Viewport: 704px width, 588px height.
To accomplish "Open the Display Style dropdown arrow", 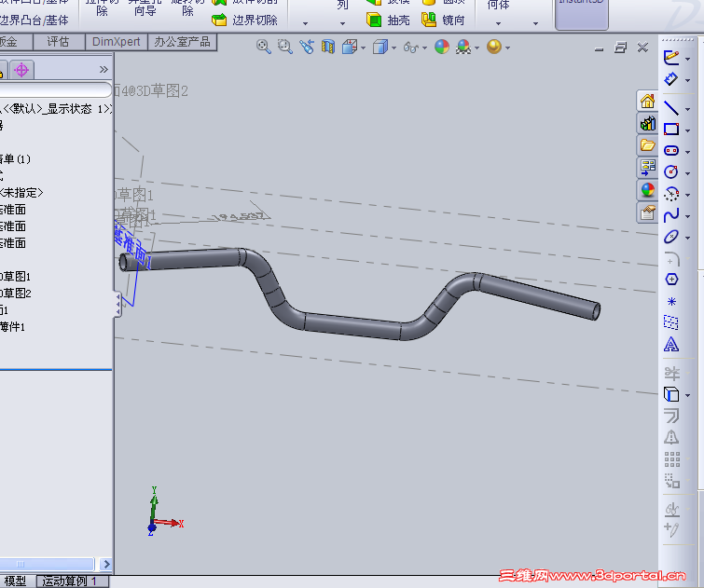I will point(393,48).
